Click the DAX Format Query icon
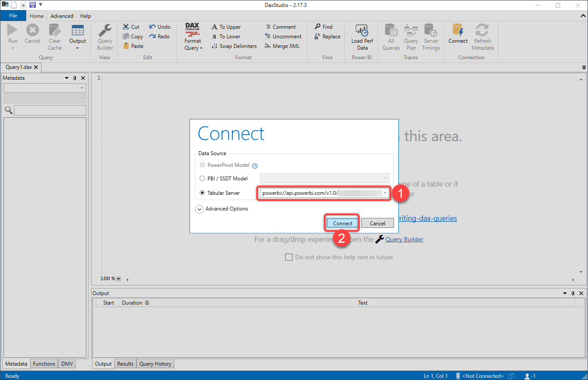Viewport: 588px width, 380px height. pyautogui.click(x=192, y=30)
